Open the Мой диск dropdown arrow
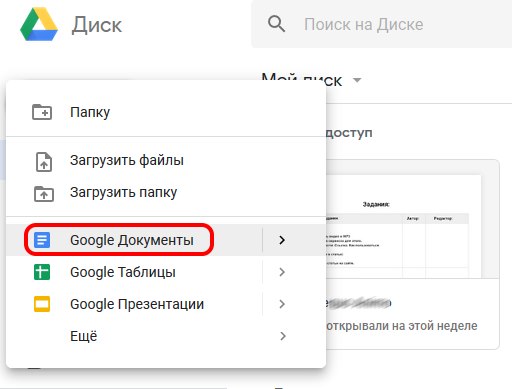This screenshot has height=389, width=512. coord(357,80)
